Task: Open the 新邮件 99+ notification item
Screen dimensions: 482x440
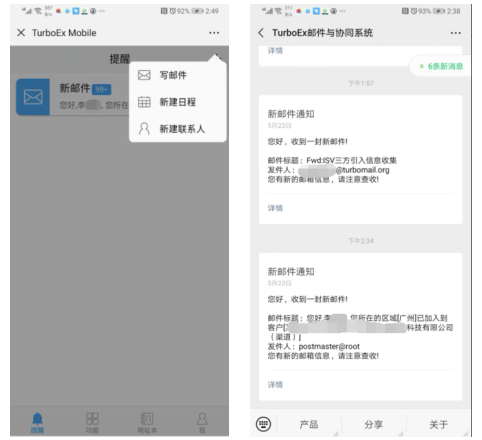Action: coord(73,97)
